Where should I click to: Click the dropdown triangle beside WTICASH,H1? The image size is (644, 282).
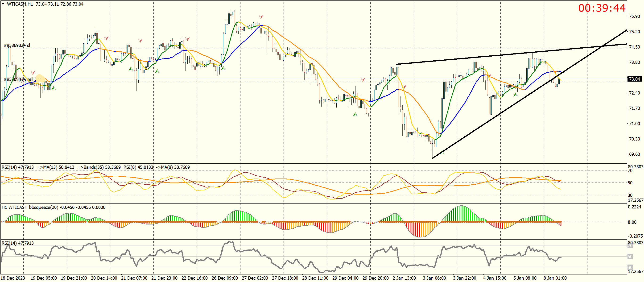[x=3, y=4]
